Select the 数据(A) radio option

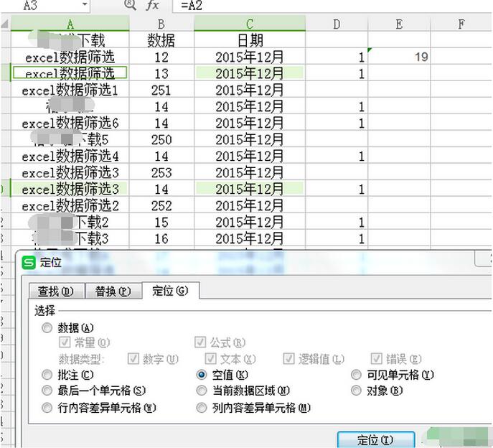(47, 328)
